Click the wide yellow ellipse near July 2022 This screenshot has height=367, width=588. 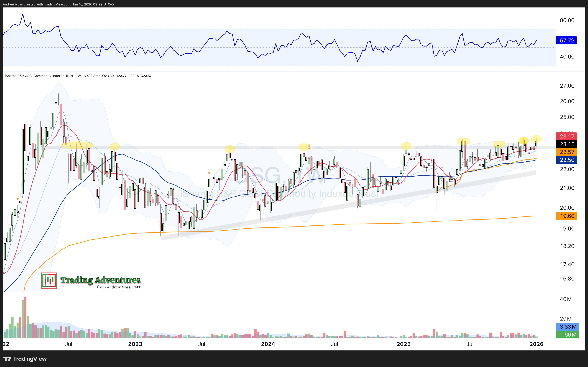[78, 145]
